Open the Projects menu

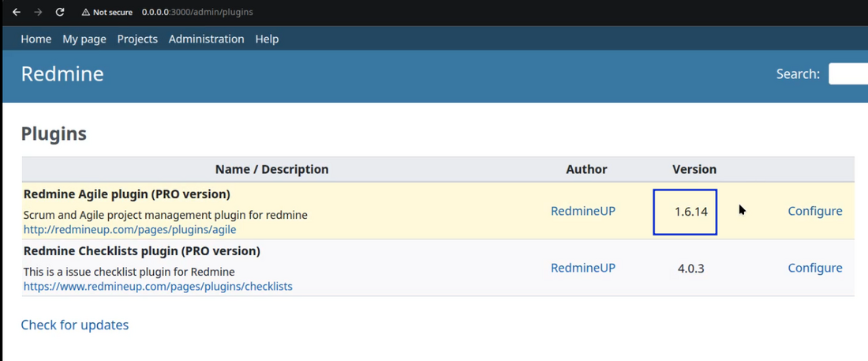click(137, 39)
